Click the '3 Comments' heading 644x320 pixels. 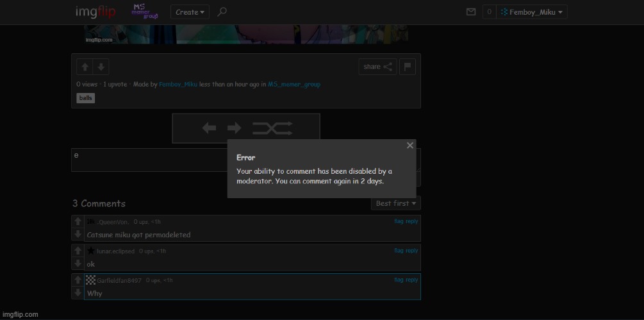pos(99,203)
